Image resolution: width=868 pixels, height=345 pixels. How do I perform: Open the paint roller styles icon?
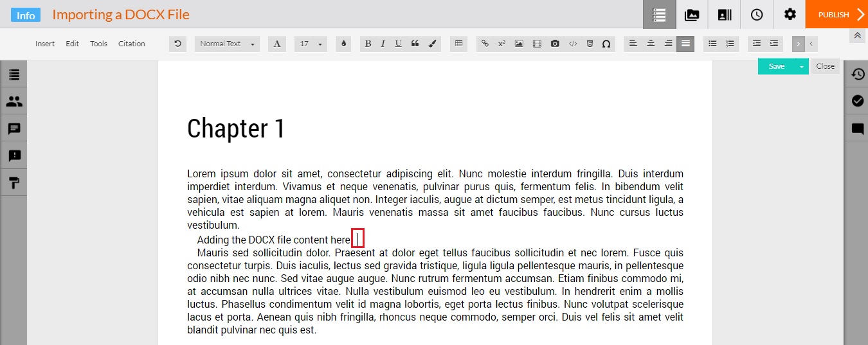[14, 183]
